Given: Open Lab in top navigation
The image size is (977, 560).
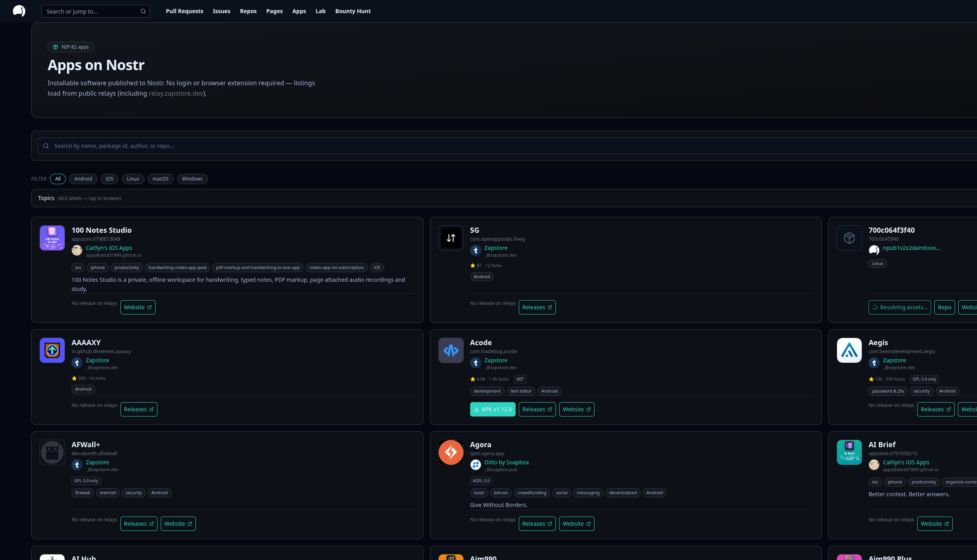Looking at the screenshot, I should coord(321,11).
